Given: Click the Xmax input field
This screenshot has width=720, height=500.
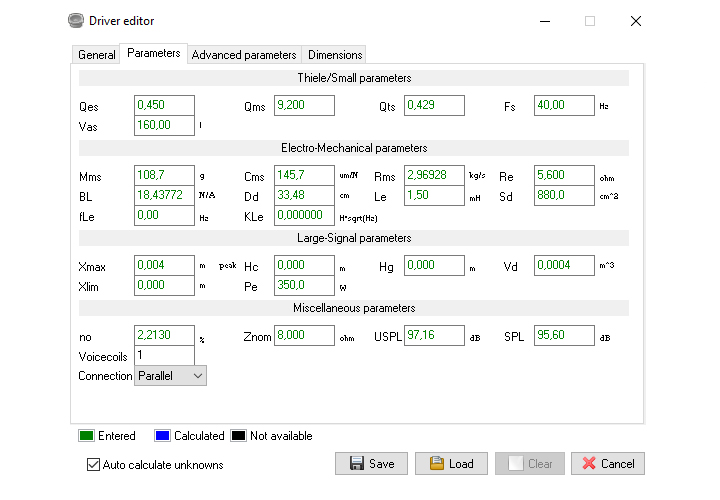Looking at the screenshot, I should click(163, 266).
